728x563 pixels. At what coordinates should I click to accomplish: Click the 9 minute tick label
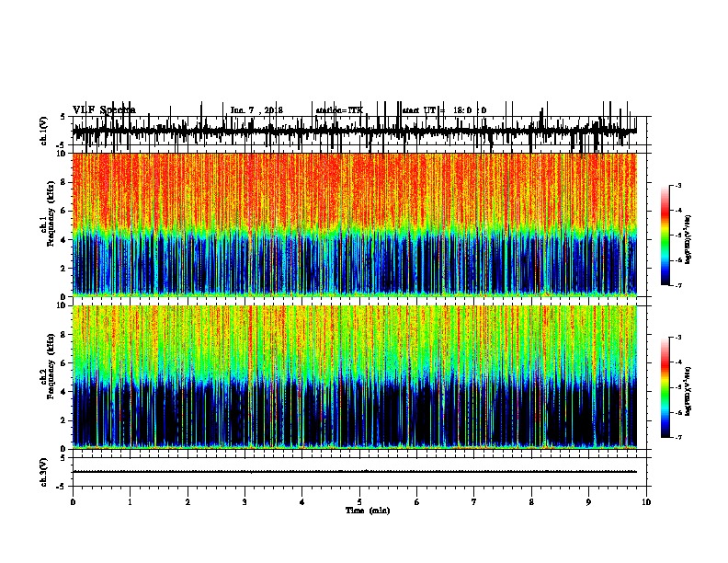click(588, 502)
